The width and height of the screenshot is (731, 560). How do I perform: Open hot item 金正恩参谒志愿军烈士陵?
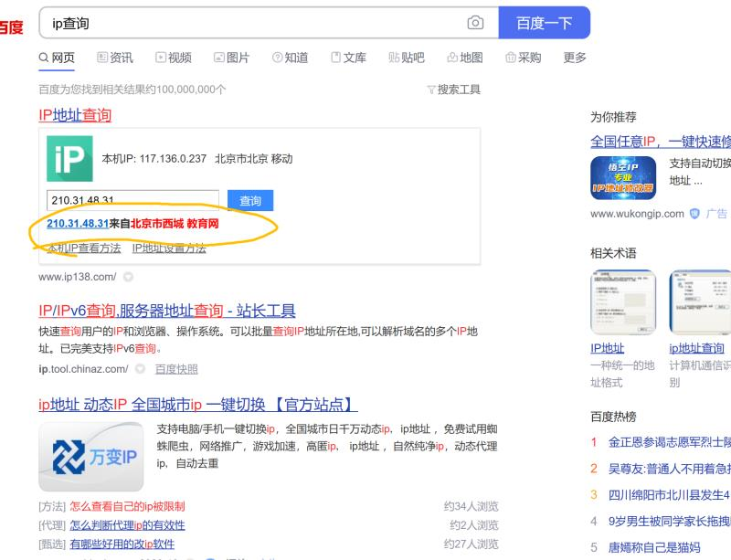pyautogui.click(x=670, y=442)
